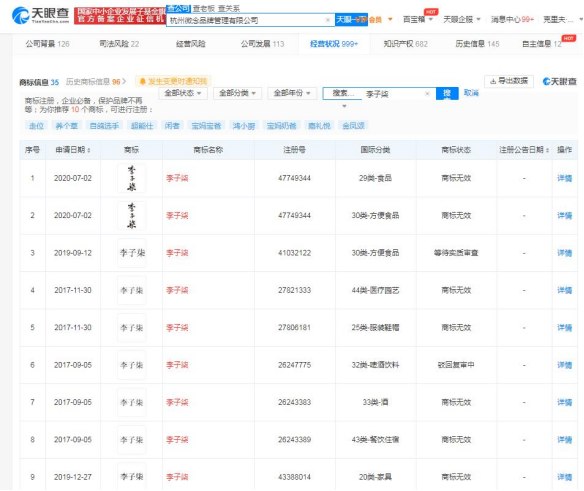
Task: Open the 公司背景 tab
Action: click(x=47, y=44)
